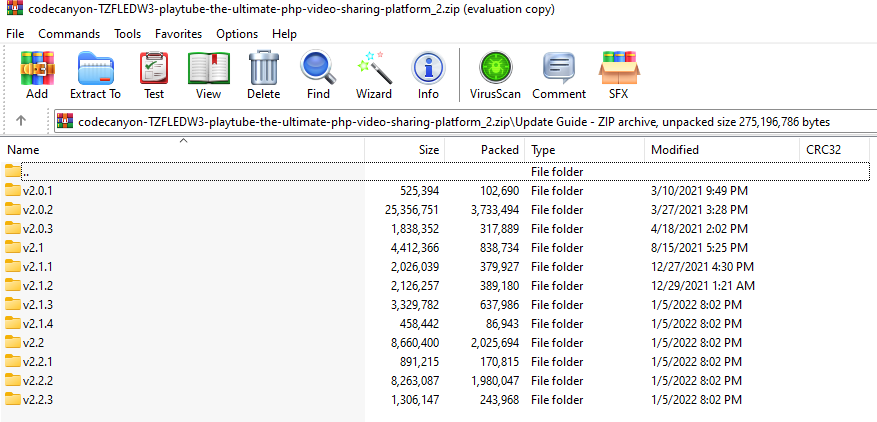877x422 pixels.
Task: Open the Favorites menu
Action: 178,34
